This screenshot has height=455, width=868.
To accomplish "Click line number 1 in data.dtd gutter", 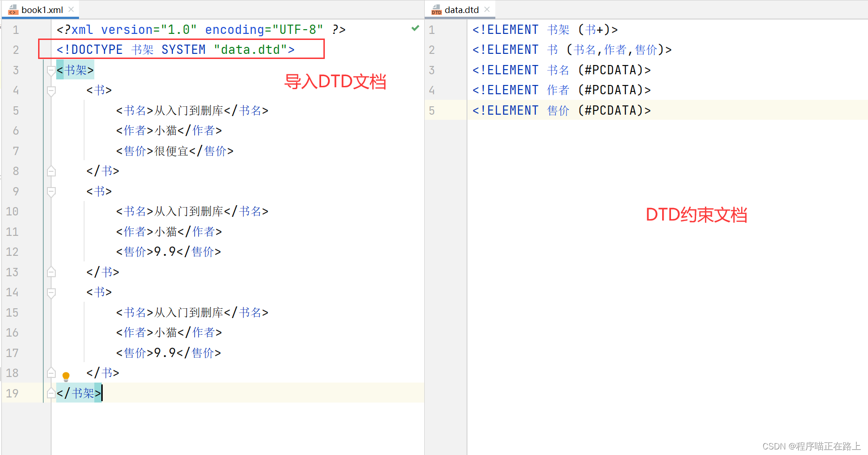I will [432, 30].
